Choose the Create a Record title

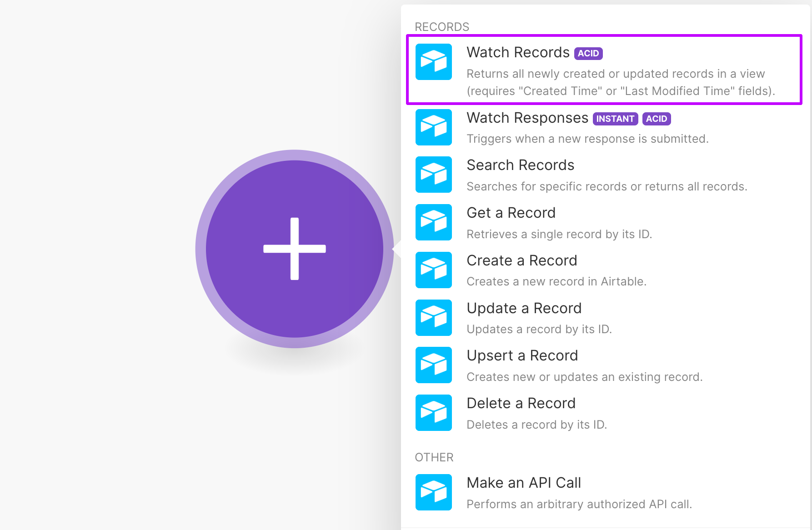(522, 260)
